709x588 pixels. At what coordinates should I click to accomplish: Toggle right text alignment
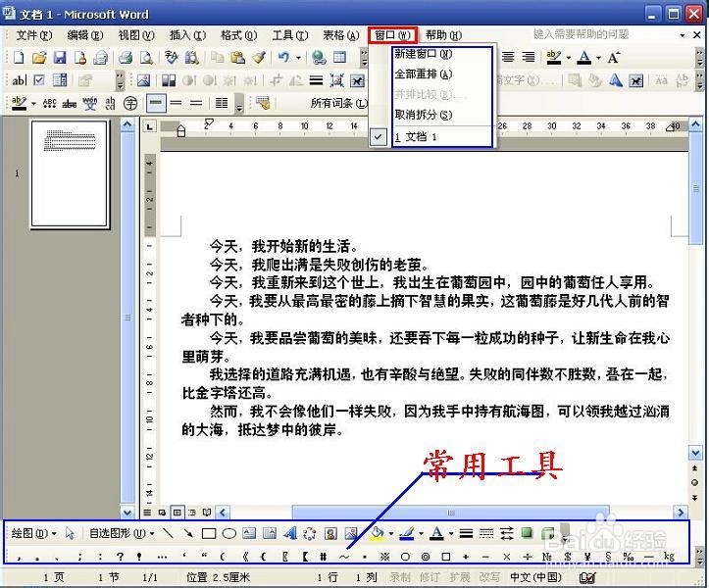pyautogui.click(x=529, y=57)
